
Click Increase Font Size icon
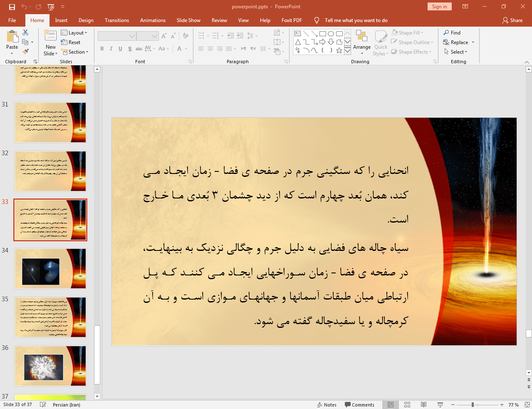point(164,36)
